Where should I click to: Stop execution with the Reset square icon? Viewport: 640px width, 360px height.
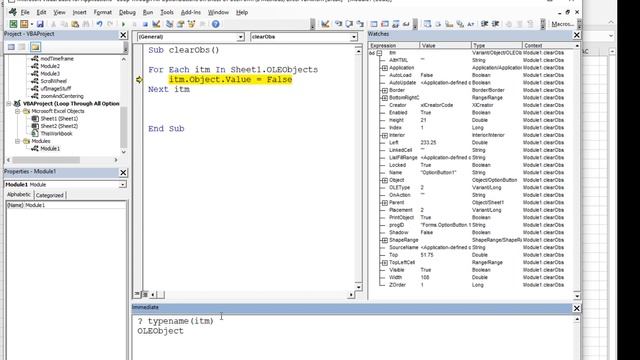coord(145,24)
